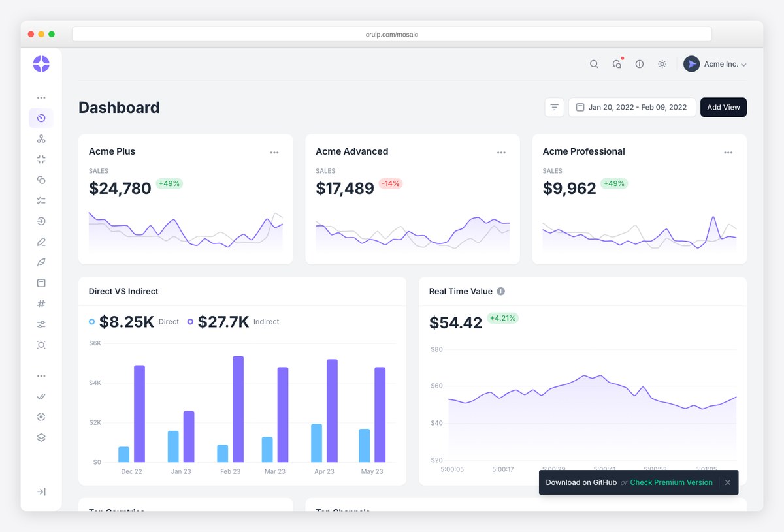Viewport: 784px width, 532px height.
Task: Click the filter icon button near date range
Action: pyautogui.click(x=555, y=107)
